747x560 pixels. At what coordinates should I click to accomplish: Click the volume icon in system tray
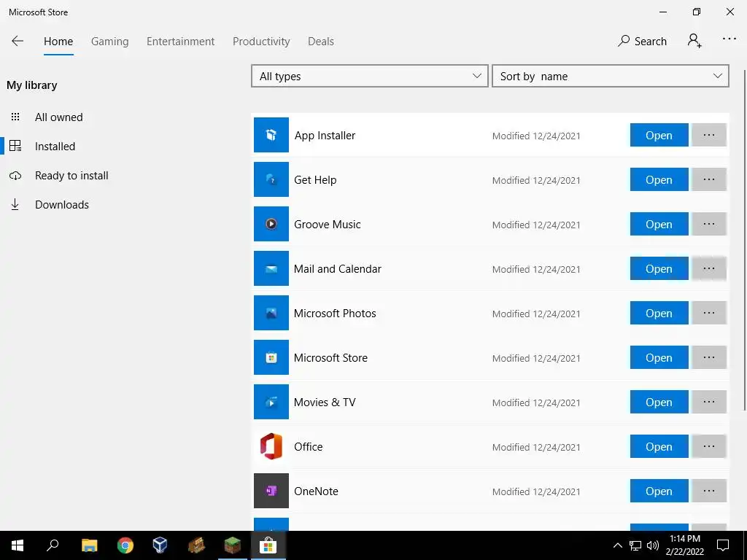click(653, 545)
